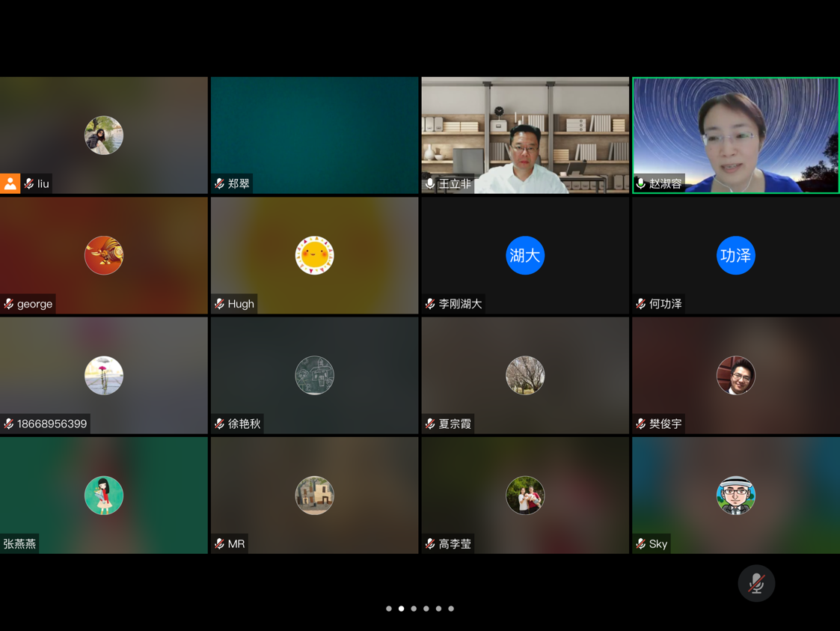
Task: Jump to the last page dot
Action: 451,609
